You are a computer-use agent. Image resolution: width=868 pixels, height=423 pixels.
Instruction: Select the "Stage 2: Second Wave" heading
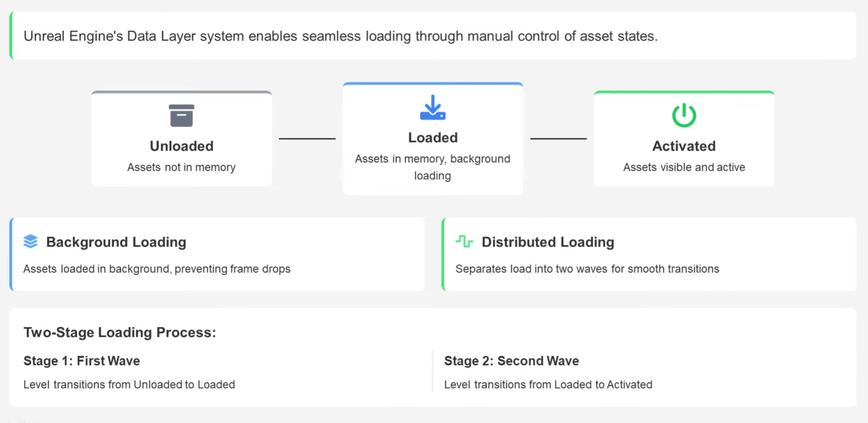[511, 361]
